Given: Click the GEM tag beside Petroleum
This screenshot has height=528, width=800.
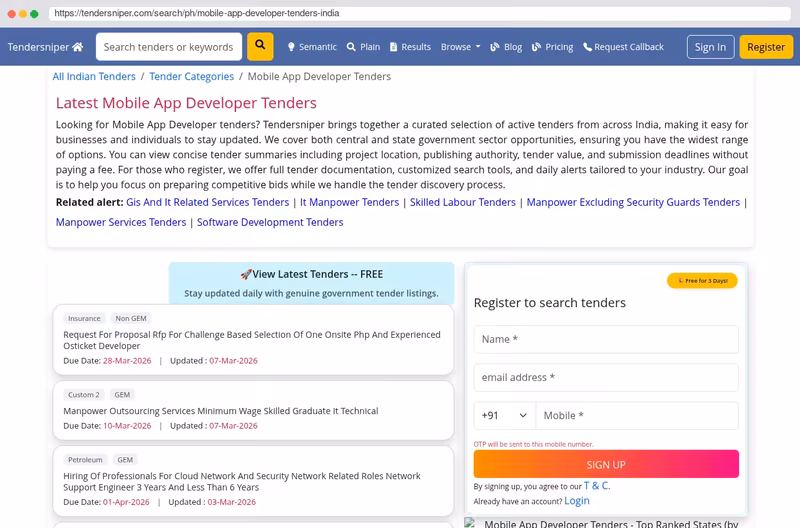Looking at the screenshot, I should tap(125, 460).
